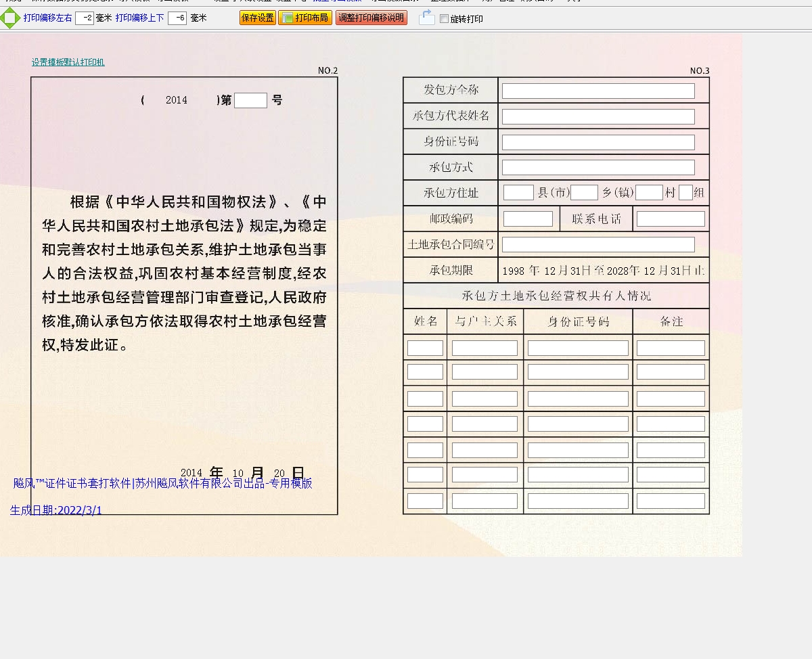Open 设置模板默认打印机 link
The image size is (812, 659).
point(68,62)
